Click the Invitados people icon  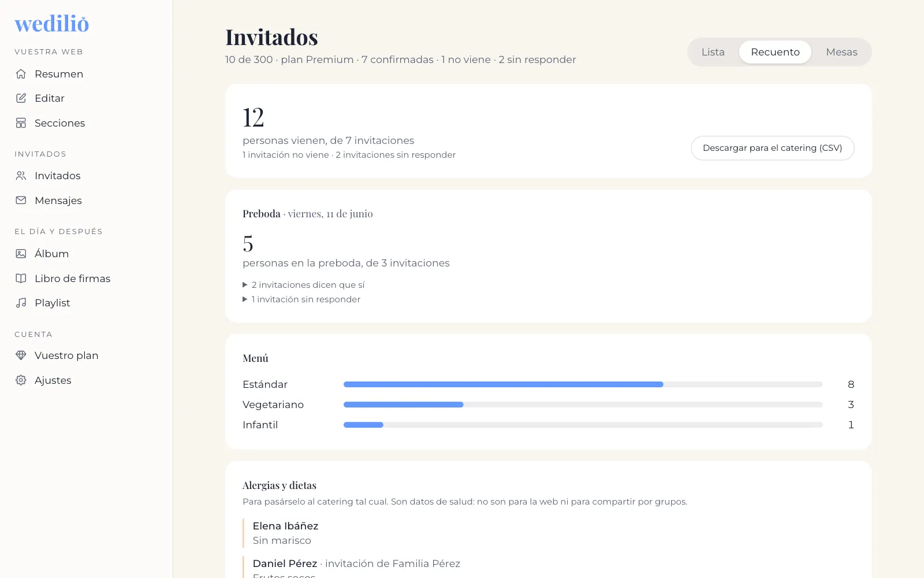[21, 176]
